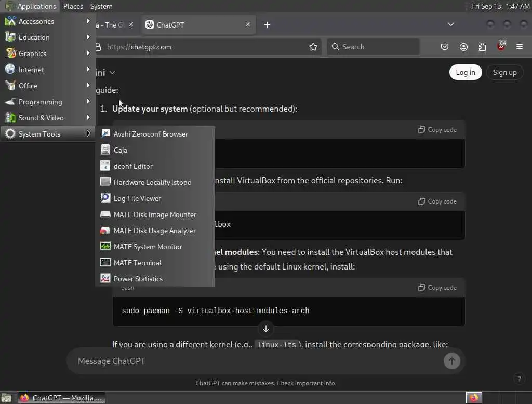
Task: Click the Log in button
Action: click(465, 72)
